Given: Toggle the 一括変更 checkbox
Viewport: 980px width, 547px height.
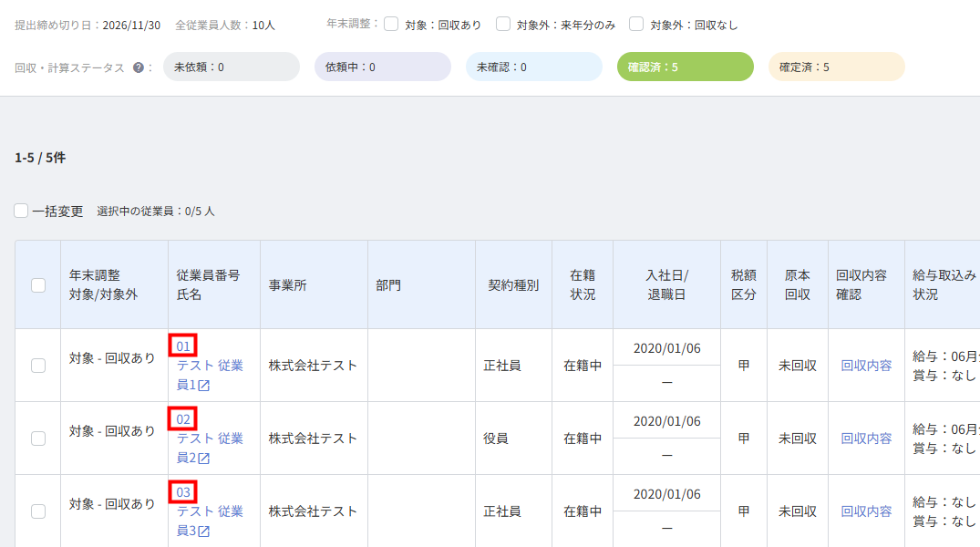Looking at the screenshot, I should point(21,211).
